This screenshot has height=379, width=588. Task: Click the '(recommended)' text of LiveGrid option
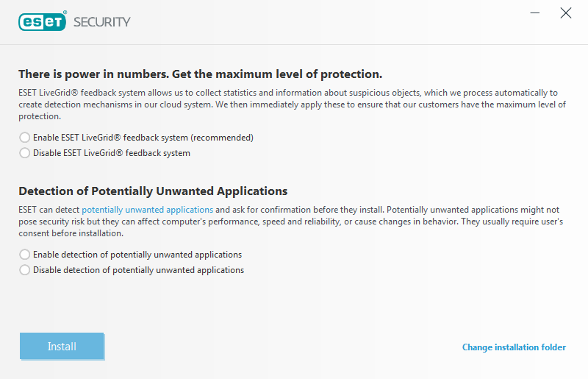(x=222, y=138)
